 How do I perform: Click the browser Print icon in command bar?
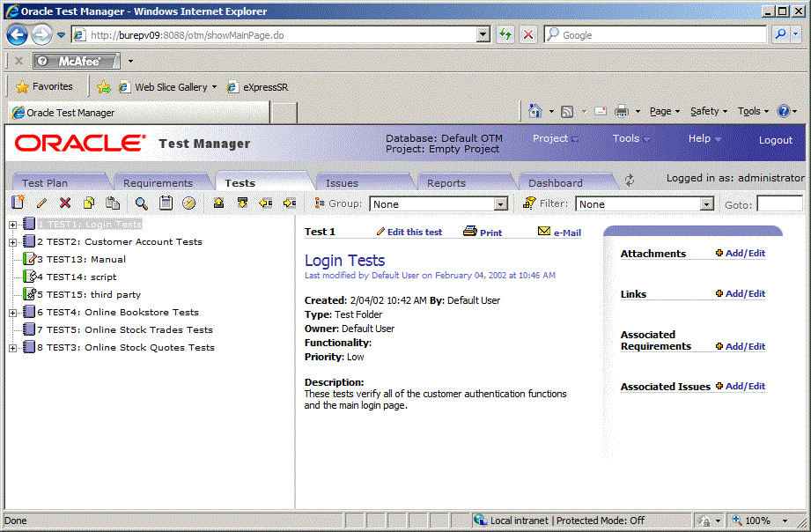(621, 111)
